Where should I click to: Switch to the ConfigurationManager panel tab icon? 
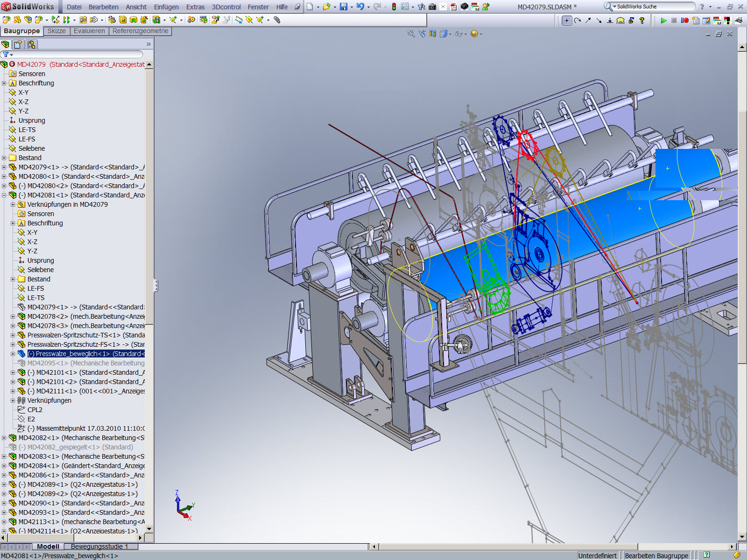(31, 44)
